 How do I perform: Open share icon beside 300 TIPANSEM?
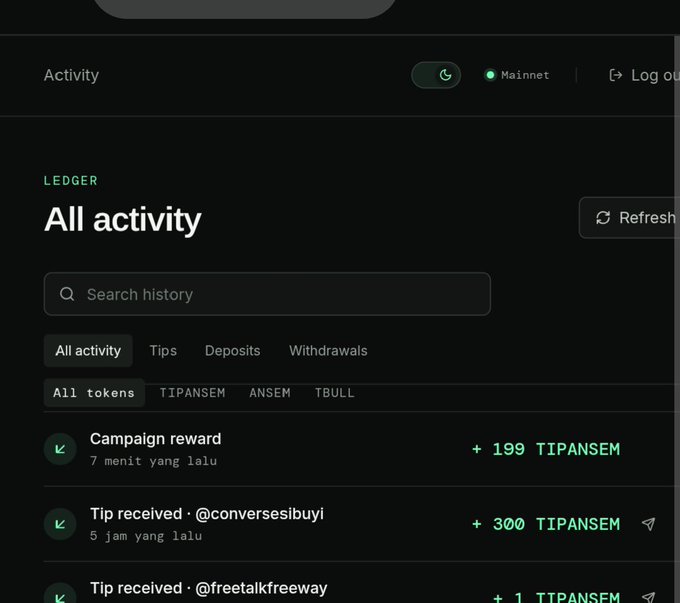[x=648, y=524]
